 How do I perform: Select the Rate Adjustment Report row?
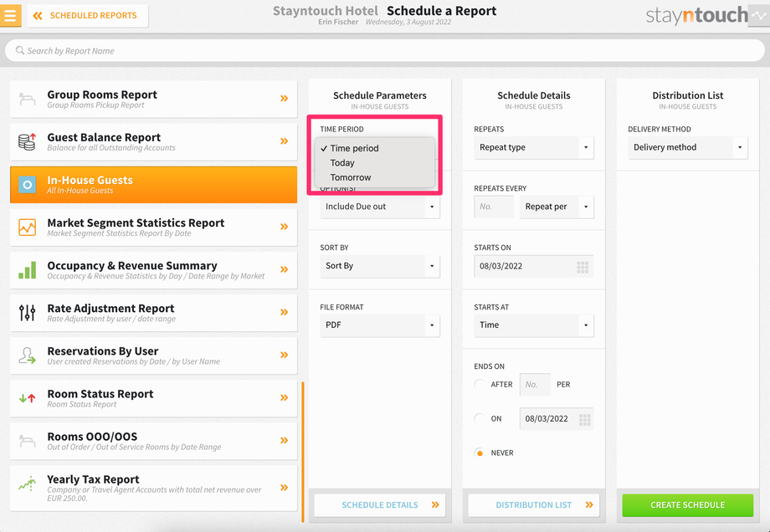154,313
